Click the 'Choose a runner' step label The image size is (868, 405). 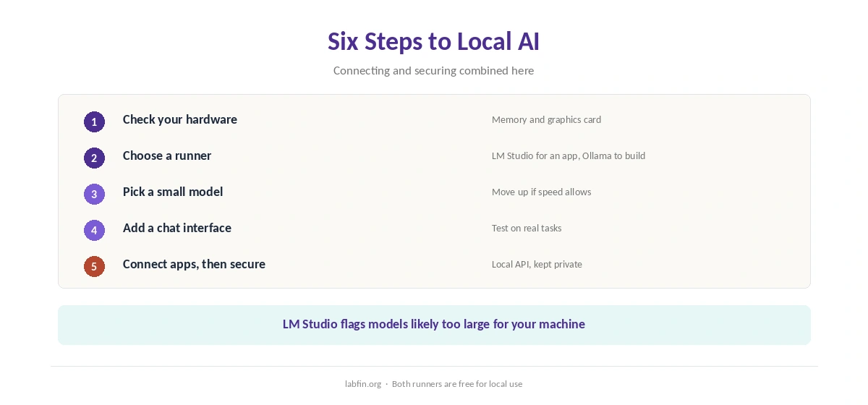(167, 155)
